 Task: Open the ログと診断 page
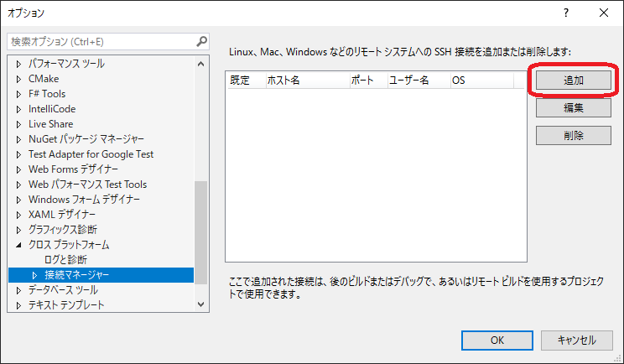point(65,260)
